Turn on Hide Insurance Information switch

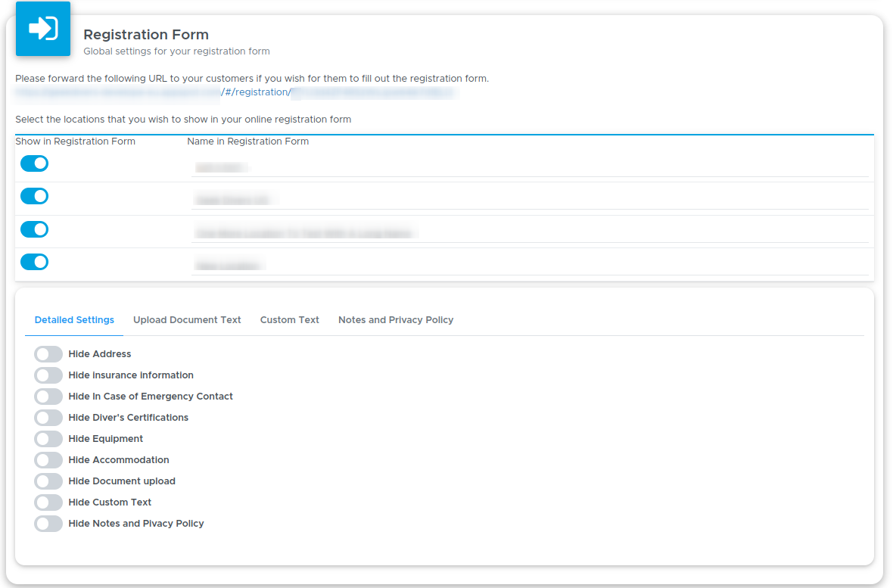tap(48, 375)
